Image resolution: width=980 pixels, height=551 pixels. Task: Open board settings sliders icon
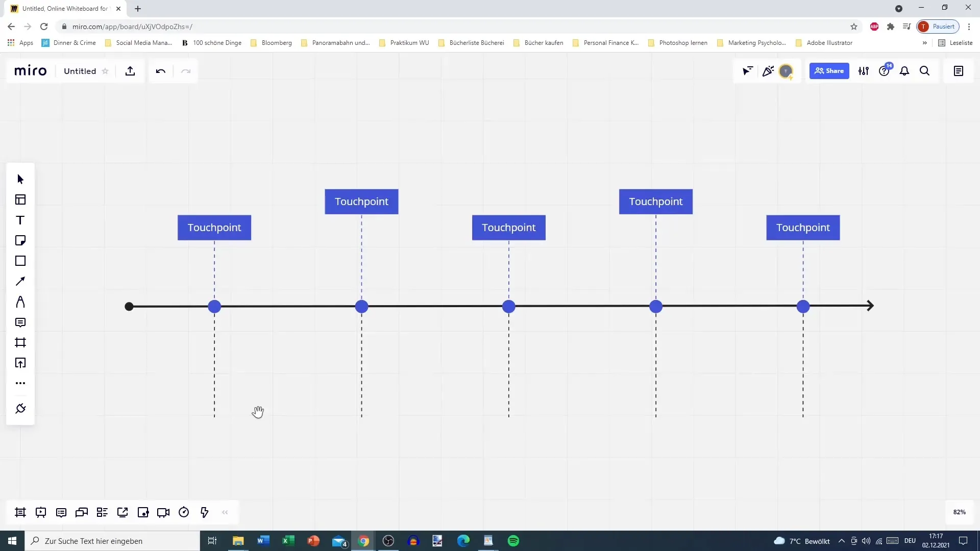coord(864,71)
